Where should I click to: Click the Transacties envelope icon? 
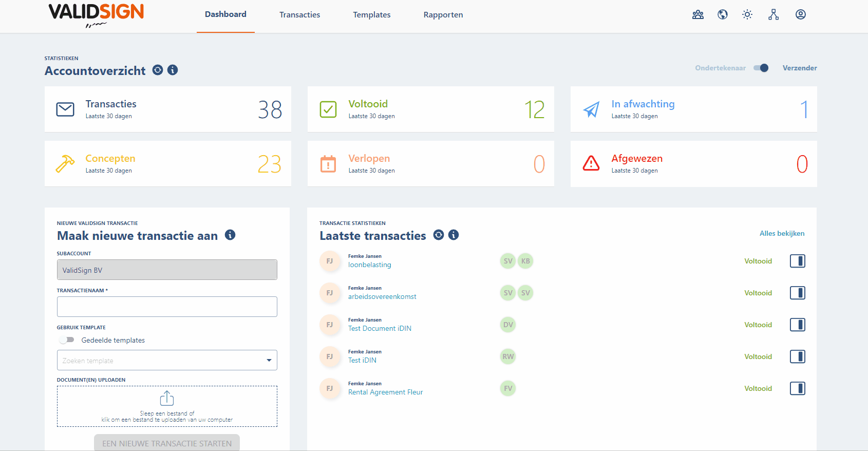pos(65,109)
